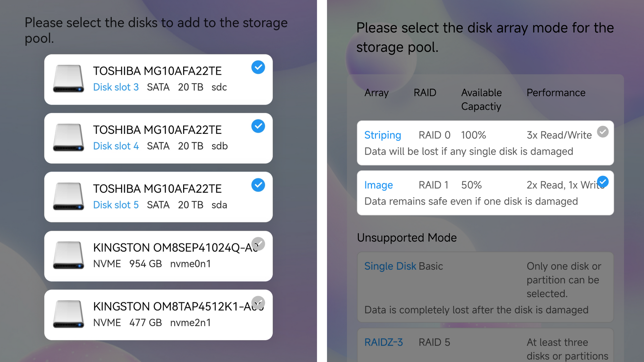
Task: Click the Image array mode link
Action: [378, 185]
